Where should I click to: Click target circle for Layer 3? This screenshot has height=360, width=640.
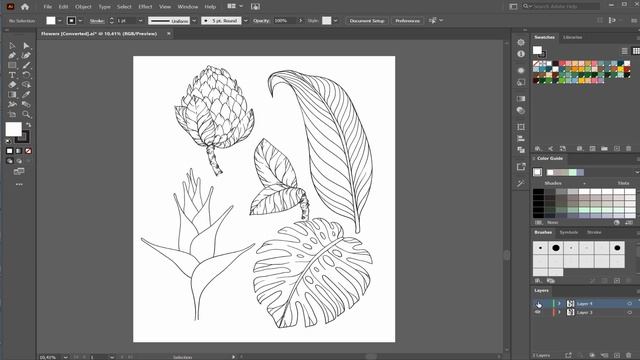point(629,312)
